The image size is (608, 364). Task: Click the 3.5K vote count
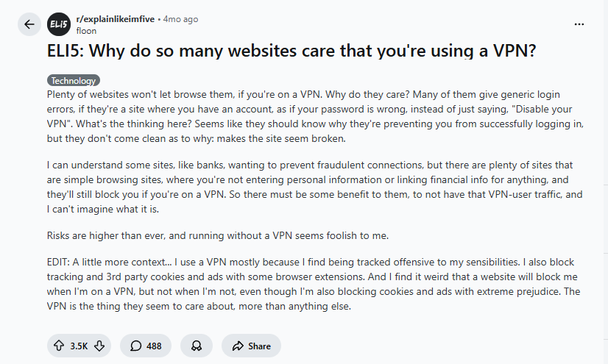coord(79,346)
